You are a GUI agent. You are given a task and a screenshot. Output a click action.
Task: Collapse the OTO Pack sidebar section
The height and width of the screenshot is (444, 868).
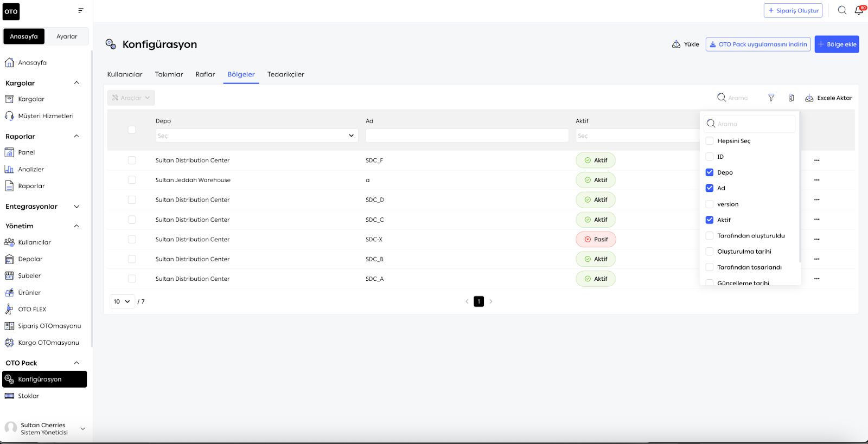[x=76, y=363]
